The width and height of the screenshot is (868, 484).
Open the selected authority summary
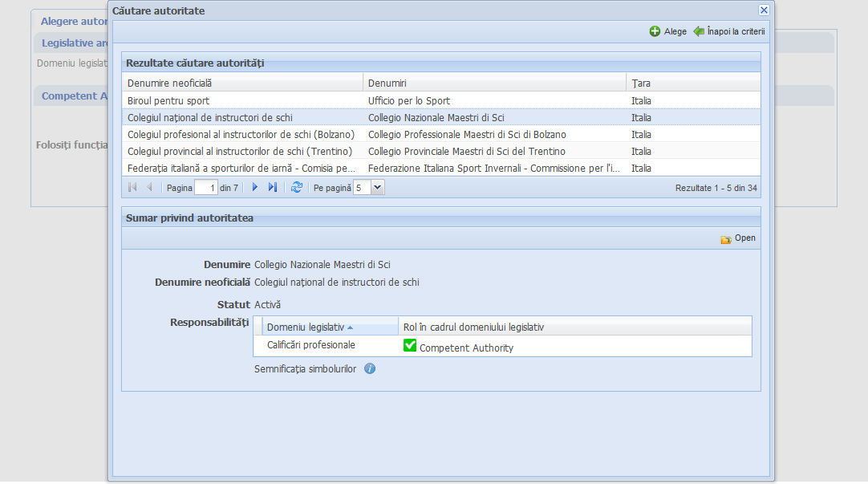(738, 238)
